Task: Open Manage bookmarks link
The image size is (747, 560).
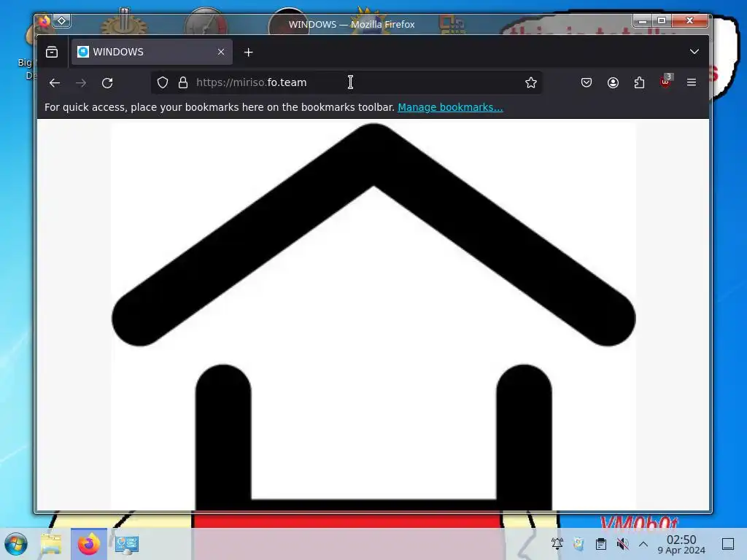Action: pos(450,107)
